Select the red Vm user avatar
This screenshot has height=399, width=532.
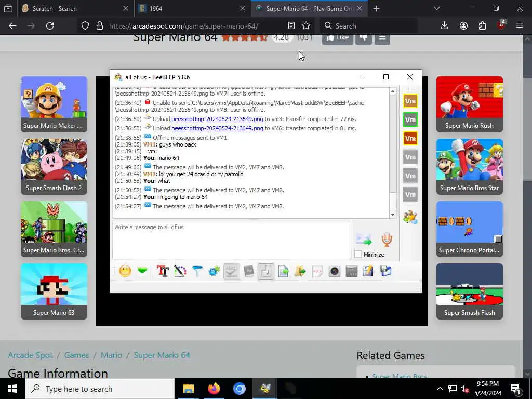pos(410,138)
